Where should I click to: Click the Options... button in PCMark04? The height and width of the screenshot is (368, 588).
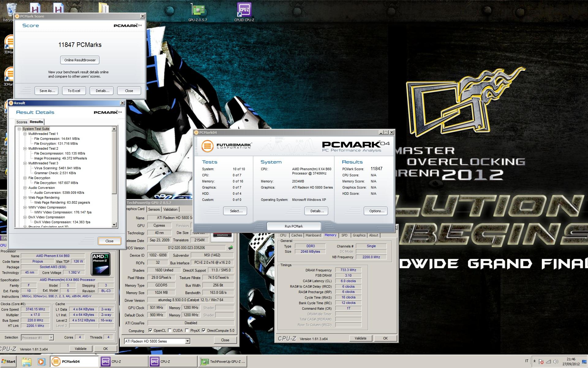(x=376, y=211)
